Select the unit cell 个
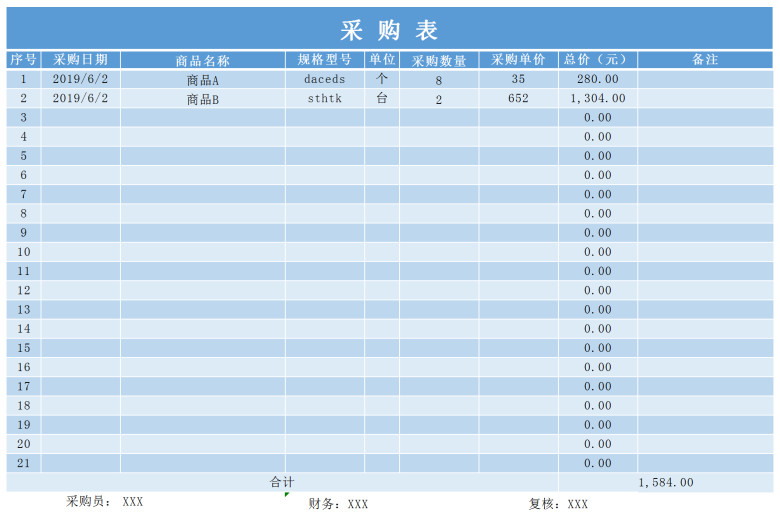Image resolution: width=780 pixels, height=516 pixels. 382,79
